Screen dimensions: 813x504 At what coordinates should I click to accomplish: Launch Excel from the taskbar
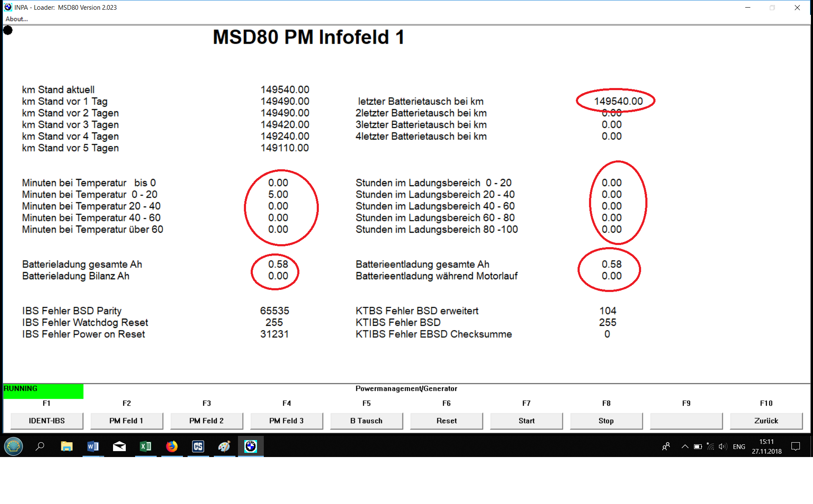point(145,446)
